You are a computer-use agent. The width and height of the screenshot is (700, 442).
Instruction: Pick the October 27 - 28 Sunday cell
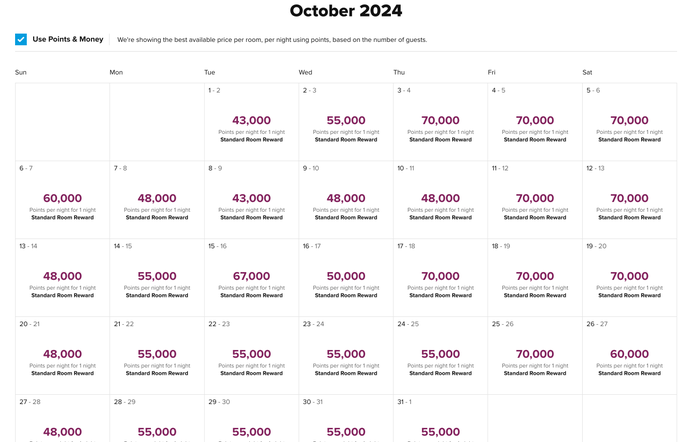click(62, 418)
